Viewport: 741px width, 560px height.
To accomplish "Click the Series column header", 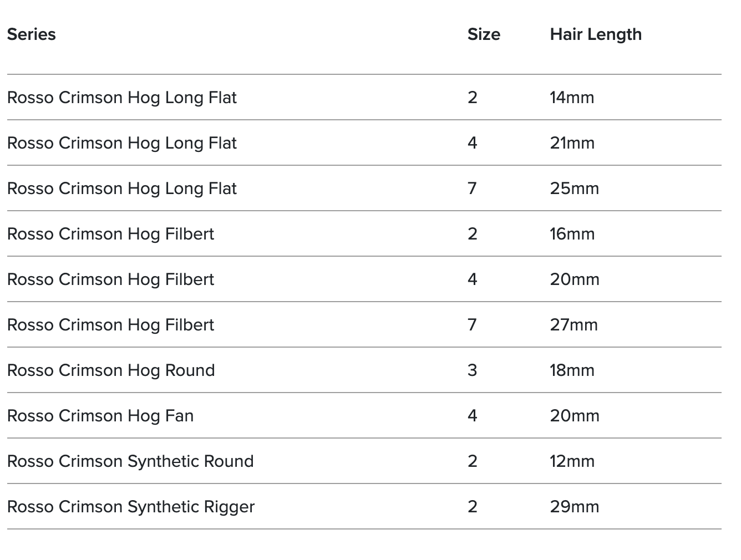I will [x=32, y=34].
